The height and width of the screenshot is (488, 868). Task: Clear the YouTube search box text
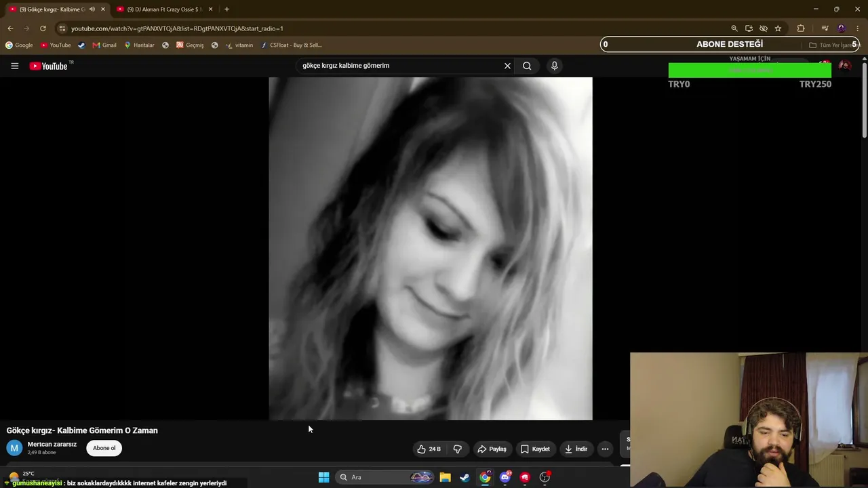[x=507, y=66]
